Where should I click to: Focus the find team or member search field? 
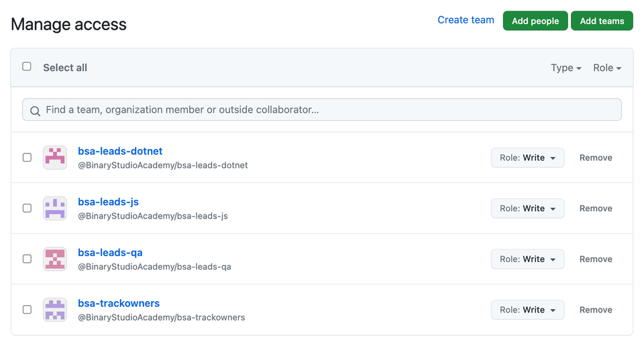coord(321,109)
